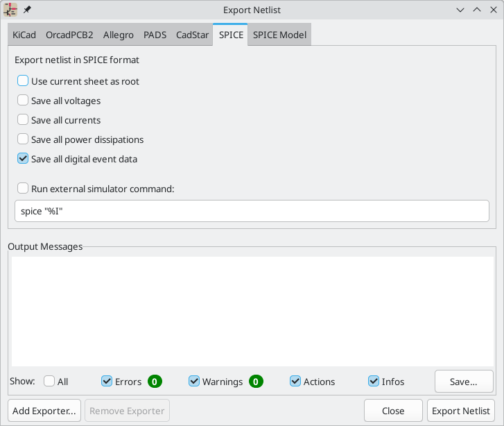The height and width of the screenshot is (426, 504).
Task: Go to the SPICE Model tab
Action: coord(279,35)
